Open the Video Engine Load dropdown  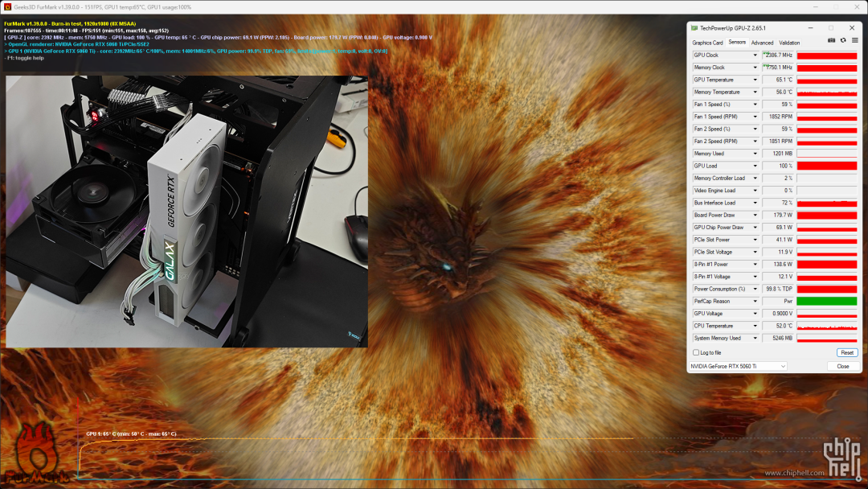tap(755, 191)
